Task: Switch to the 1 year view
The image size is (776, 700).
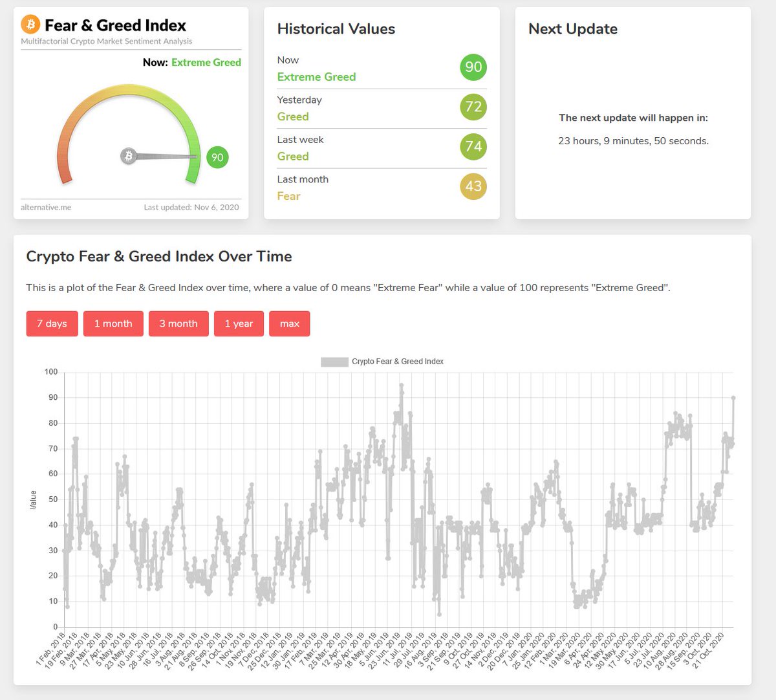Action: click(x=239, y=323)
